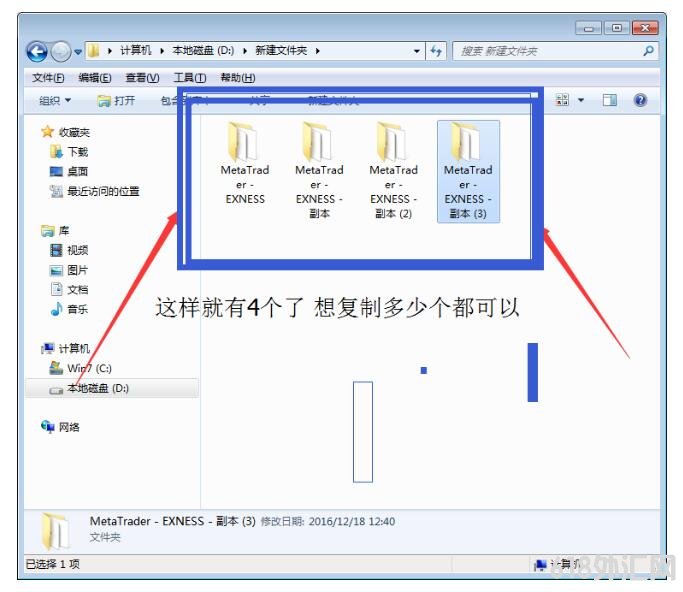Click the folder icon in address bar

[x=93, y=51]
